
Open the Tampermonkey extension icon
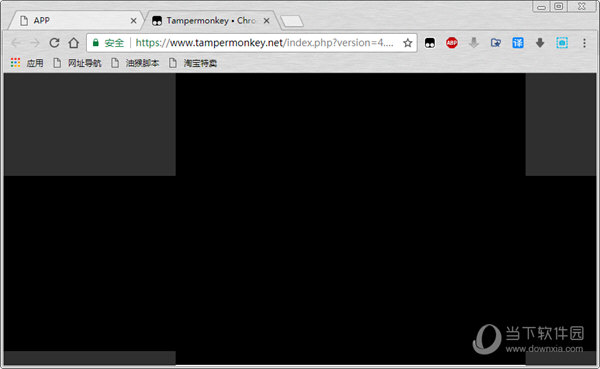click(x=430, y=42)
